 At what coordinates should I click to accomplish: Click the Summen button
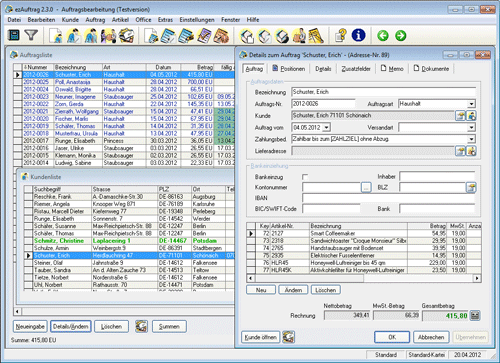click(169, 326)
